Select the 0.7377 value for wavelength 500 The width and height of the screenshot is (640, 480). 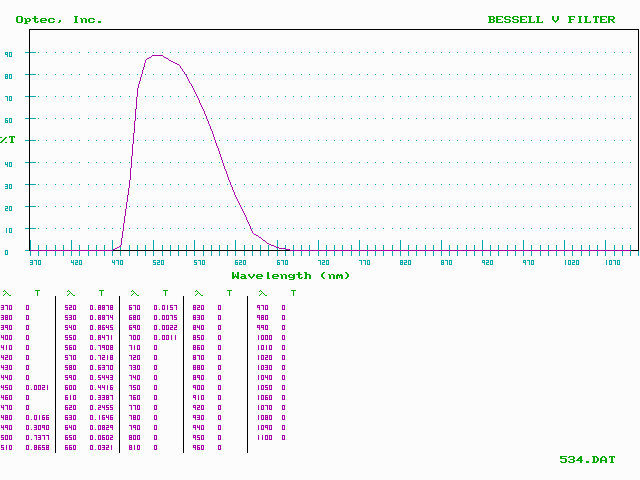(x=37, y=437)
